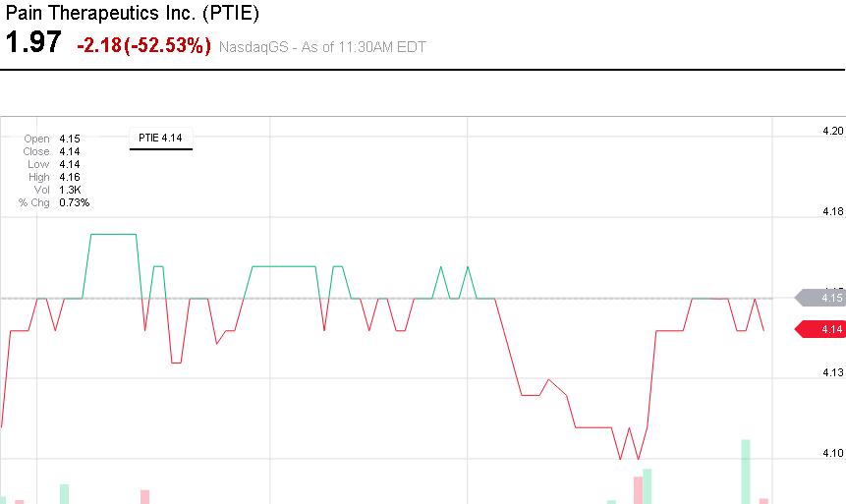This screenshot has height=504, width=846.
Task: Click the current price 1.97
Action: [33, 43]
